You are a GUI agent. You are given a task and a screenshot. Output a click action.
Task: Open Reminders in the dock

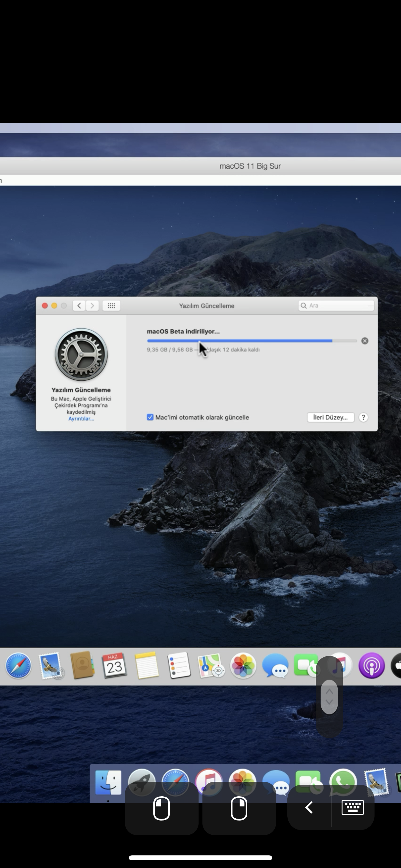click(179, 665)
